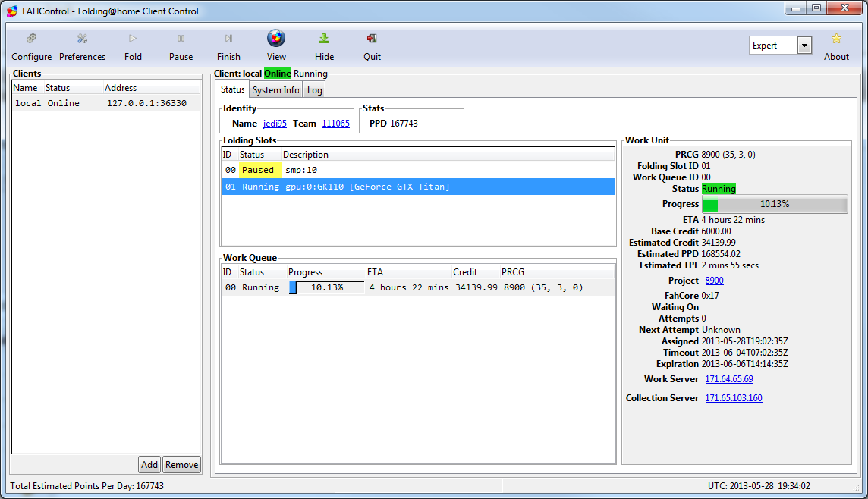This screenshot has width=868, height=499.
Task: Expand the Expert mode dropdown
Action: [804, 46]
